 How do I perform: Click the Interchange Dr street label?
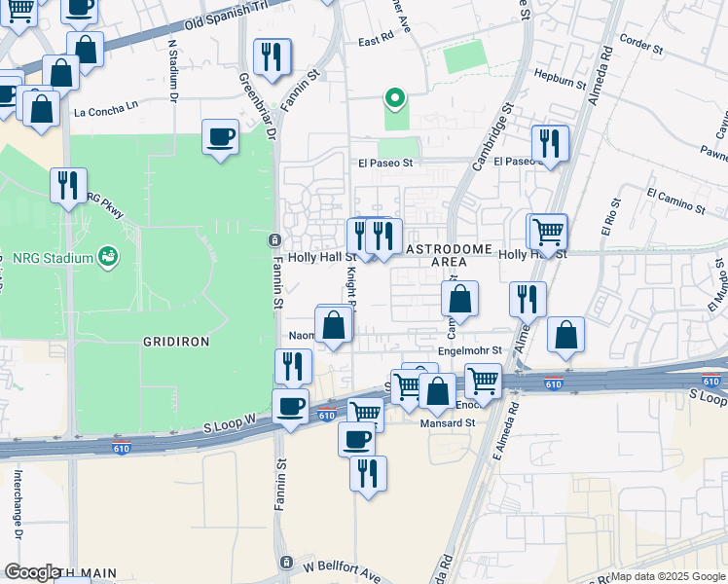pyautogui.click(x=18, y=504)
